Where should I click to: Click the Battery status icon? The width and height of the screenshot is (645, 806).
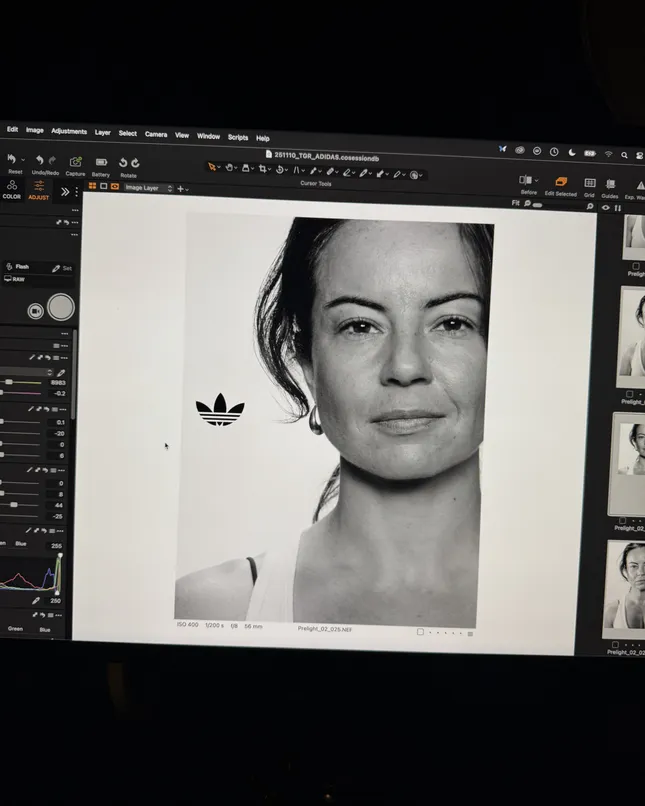(101, 162)
